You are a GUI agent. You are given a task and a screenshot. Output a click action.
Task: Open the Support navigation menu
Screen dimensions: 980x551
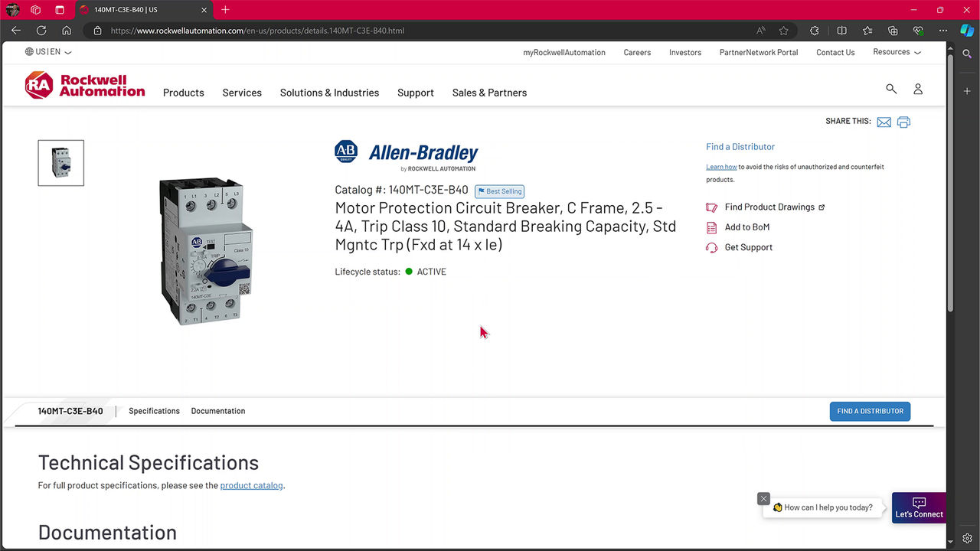(x=415, y=93)
